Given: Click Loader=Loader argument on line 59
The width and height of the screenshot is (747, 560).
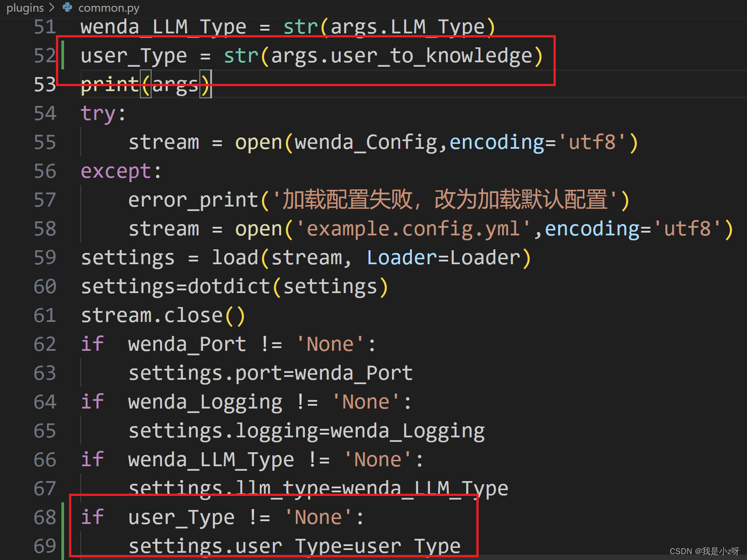Looking at the screenshot, I should tap(444, 258).
